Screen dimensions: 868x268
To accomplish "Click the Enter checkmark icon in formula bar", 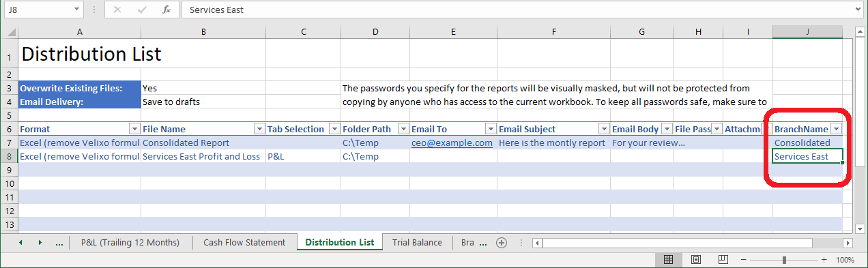I will [x=142, y=10].
